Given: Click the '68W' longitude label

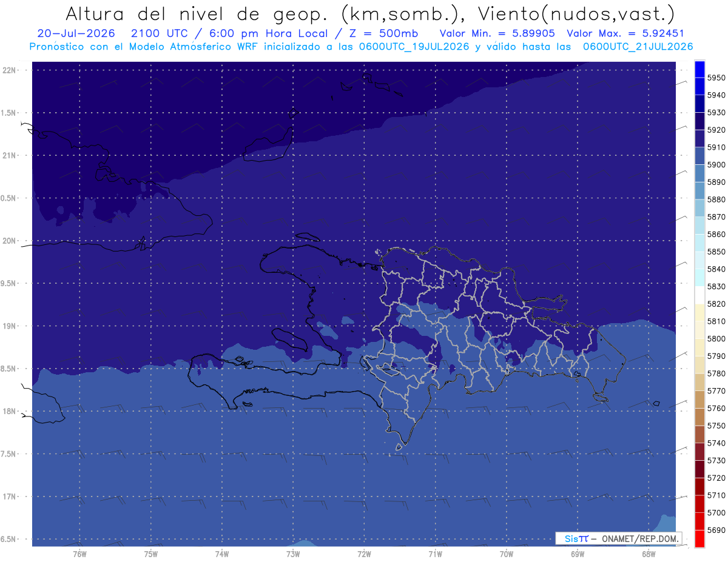Looking at the screenshot, I should [x=649, y=554].
